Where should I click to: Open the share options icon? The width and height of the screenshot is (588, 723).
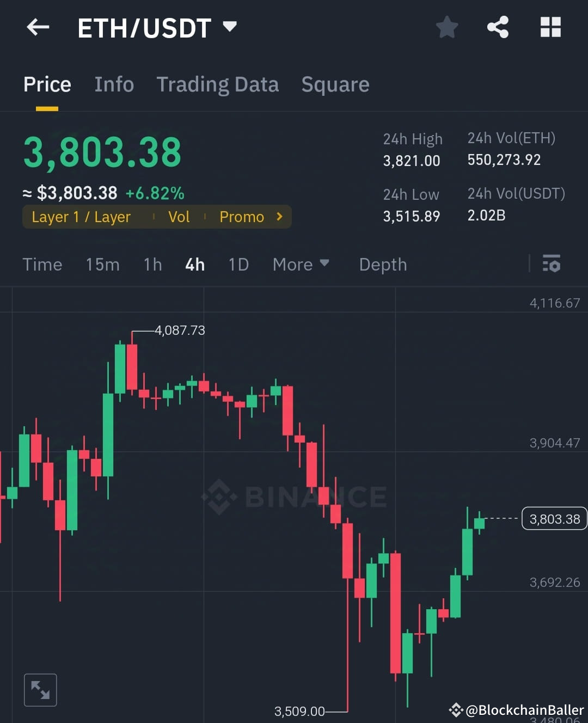pyautogui.click(x=497, y=27)
